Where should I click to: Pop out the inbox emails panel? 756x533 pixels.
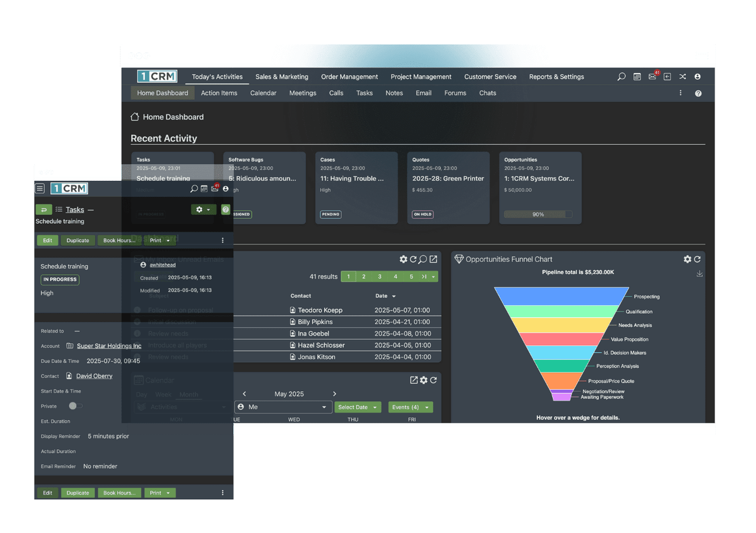(x=434, y=259)
